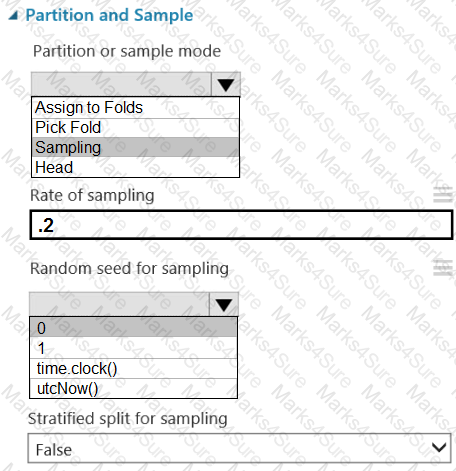Select the Sampling mode option
456x471 pixels.
tap(135, 147)
